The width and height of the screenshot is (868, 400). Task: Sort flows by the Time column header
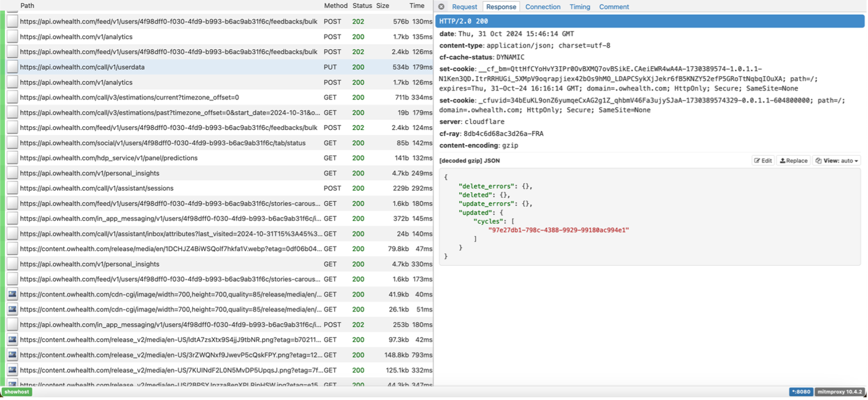417,6
